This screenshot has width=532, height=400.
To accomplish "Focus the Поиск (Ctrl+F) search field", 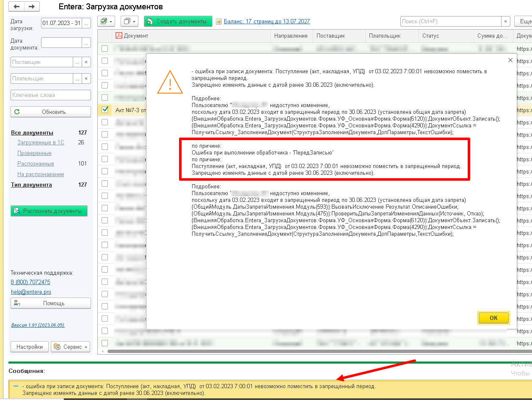I will [x=450, y=21].
